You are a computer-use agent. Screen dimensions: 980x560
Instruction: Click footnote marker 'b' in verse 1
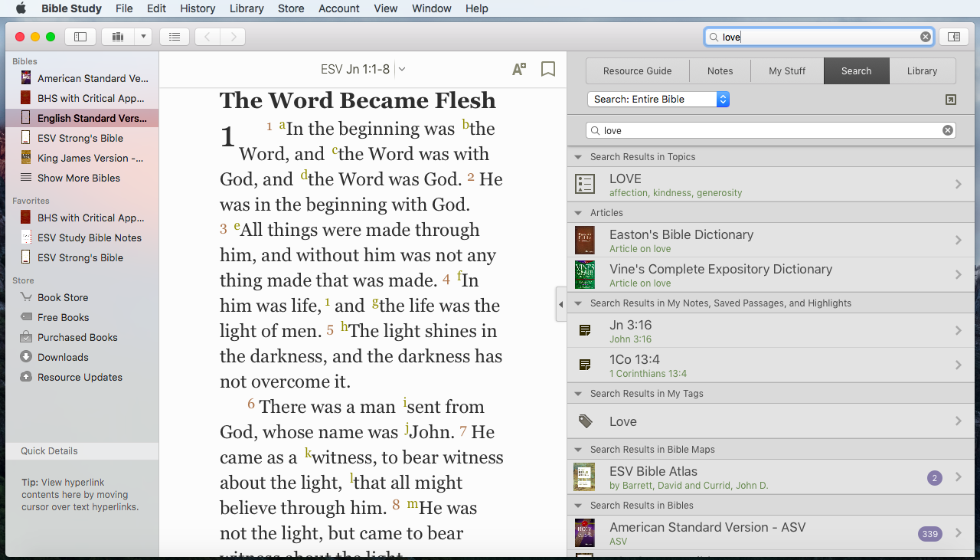(465, 124)
